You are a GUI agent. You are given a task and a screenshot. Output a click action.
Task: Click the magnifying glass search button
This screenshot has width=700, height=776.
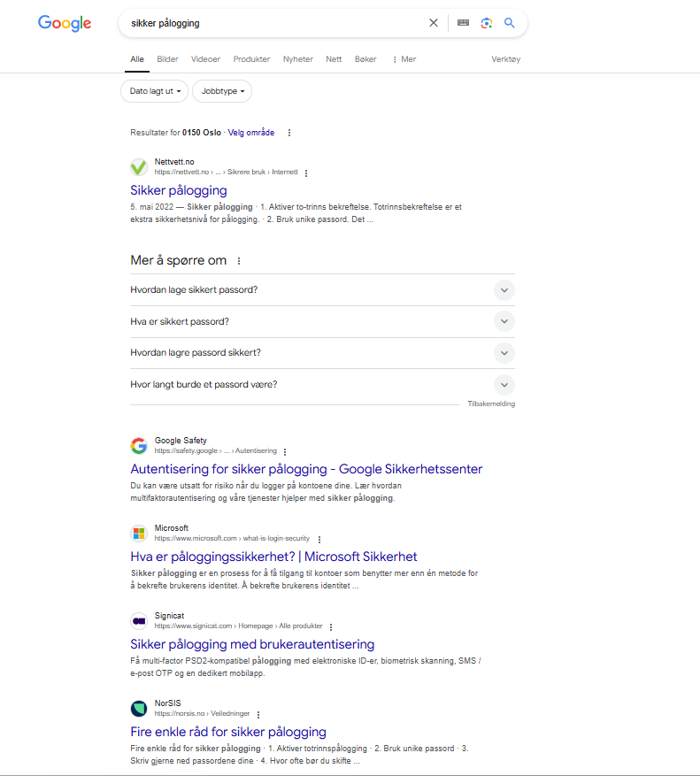[510, 23]
